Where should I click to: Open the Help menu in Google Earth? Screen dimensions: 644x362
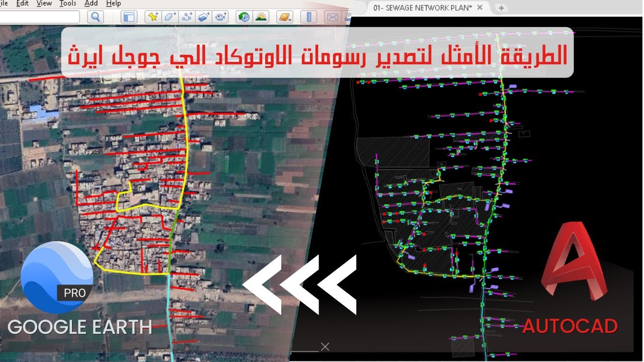[114, 4]
